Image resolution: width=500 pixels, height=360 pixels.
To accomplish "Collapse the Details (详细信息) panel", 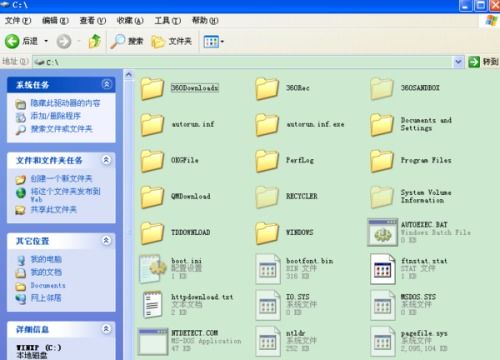I will point(106,329).
